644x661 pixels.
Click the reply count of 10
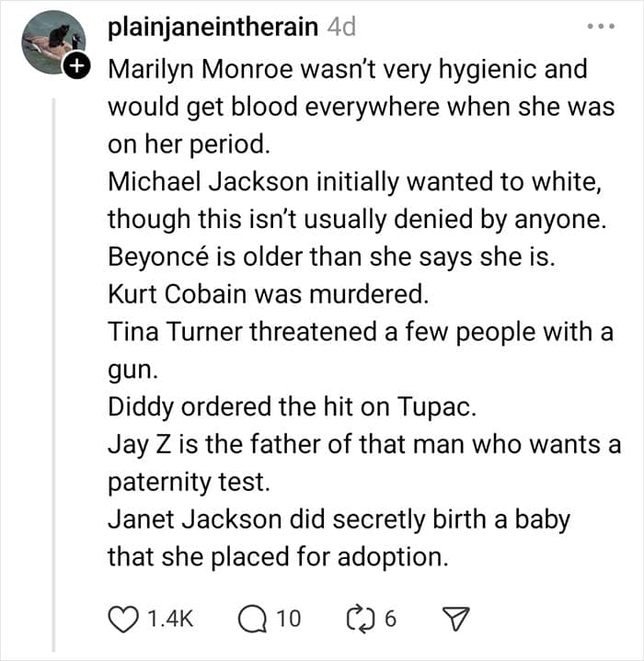(x=288, y=619)
